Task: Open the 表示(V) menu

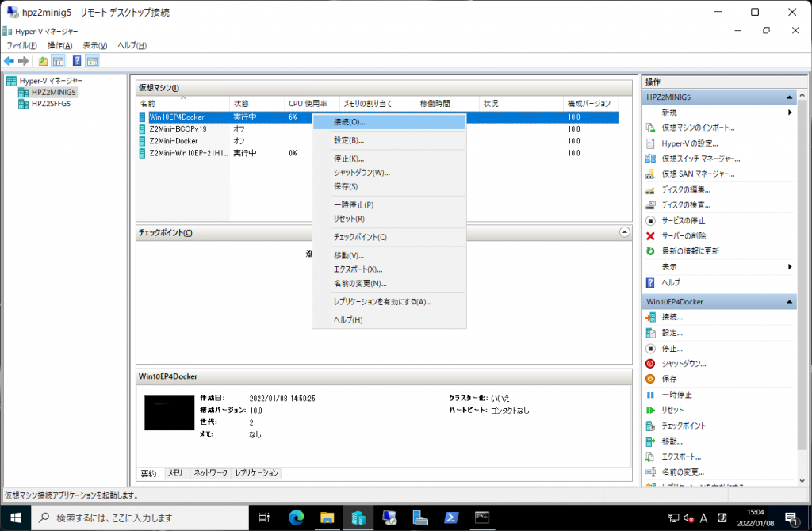Action: [x=95, y=45]
